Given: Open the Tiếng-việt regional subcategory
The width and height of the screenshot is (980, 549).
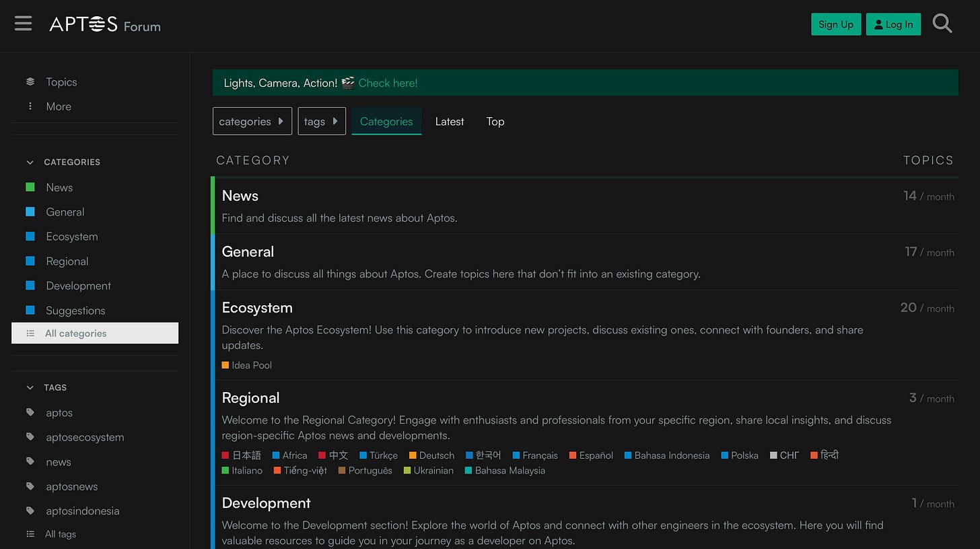Looking at the screenshot, I should [x=300, y=470].
